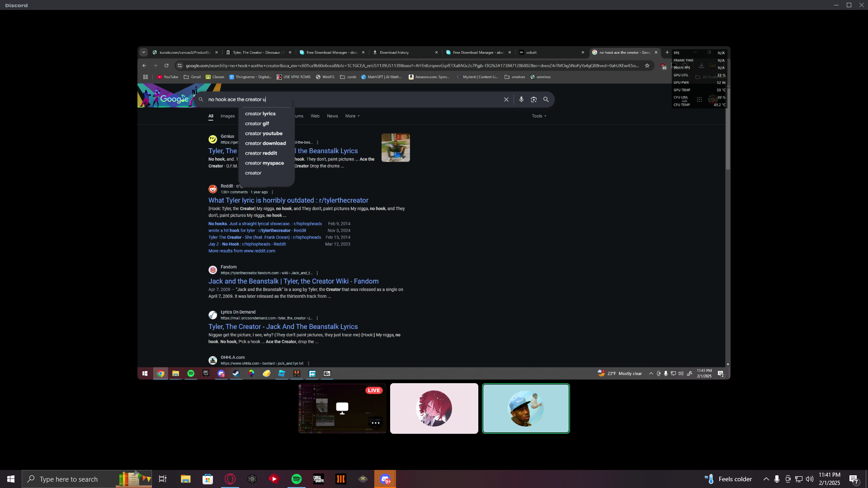Screen dimensions: 868x488
Task: Click the Google Lens image search icon
Action: [x=533, y=99]
